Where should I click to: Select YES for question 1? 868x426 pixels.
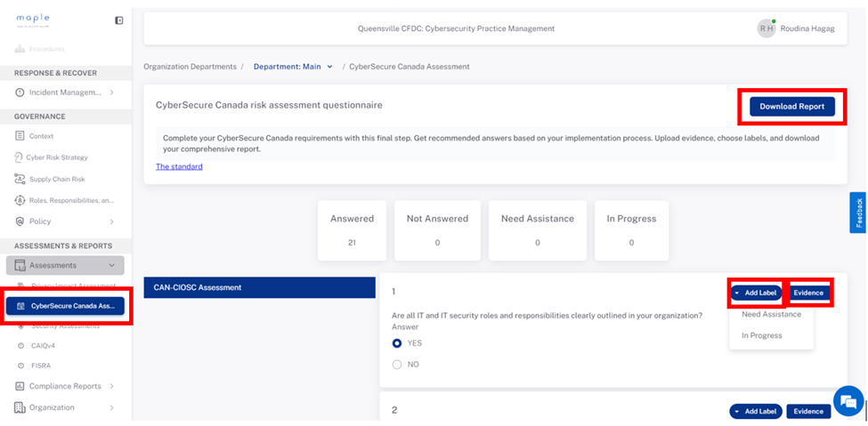click(x=397, y=343)
